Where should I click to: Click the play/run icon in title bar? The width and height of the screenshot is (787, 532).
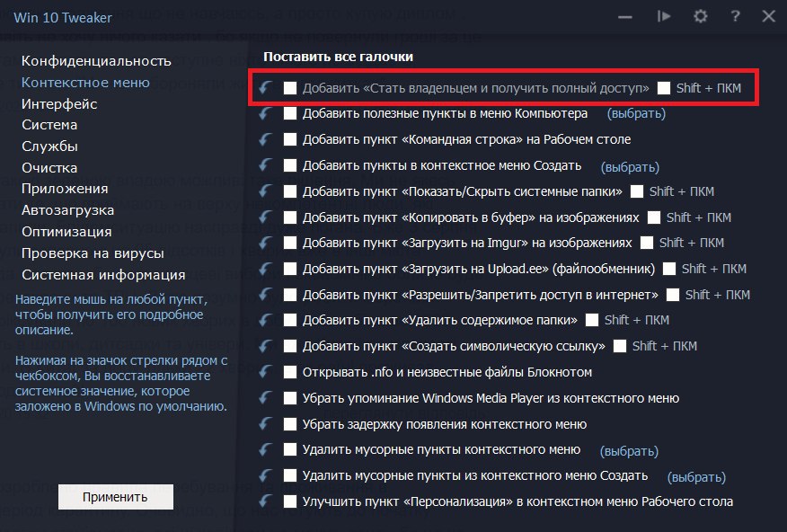click(x=664, y=16)
